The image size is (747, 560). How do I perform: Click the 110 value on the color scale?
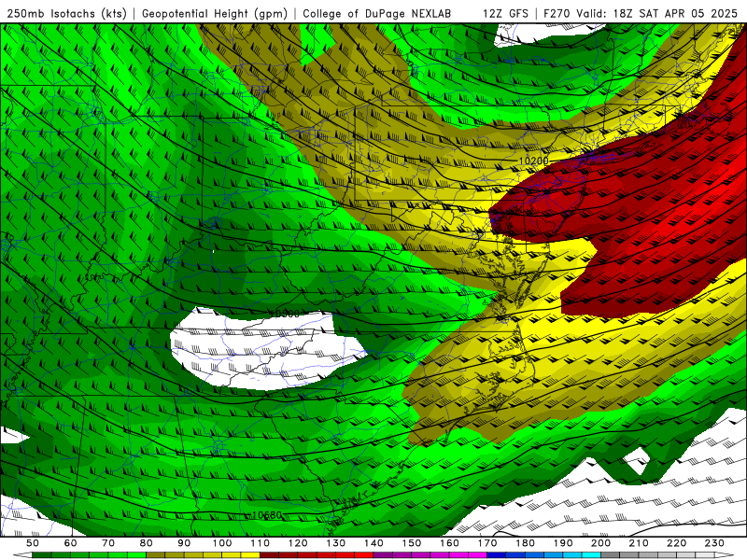point(261,543)
